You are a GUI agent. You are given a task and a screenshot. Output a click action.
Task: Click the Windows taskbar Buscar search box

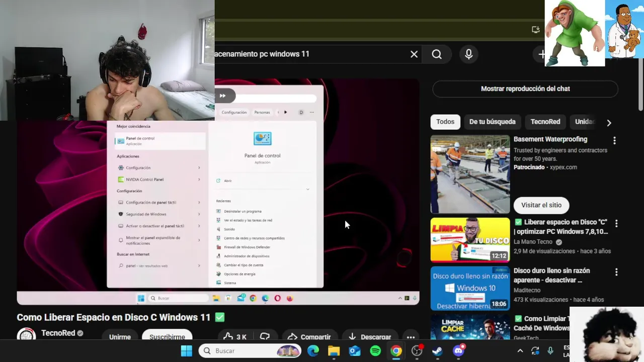[250, 351]
